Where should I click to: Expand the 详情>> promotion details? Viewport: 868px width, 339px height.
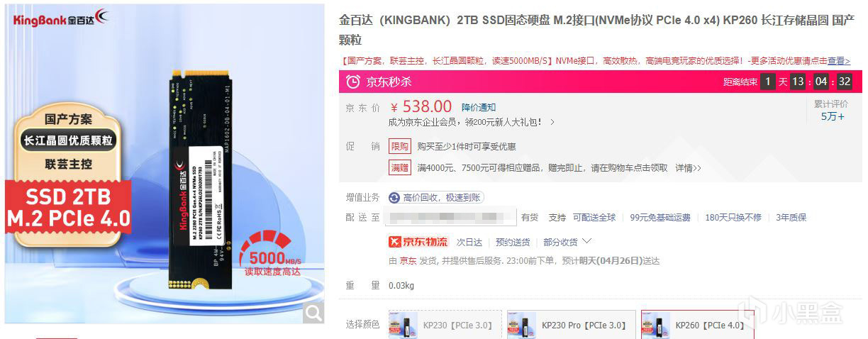point(688,168)
